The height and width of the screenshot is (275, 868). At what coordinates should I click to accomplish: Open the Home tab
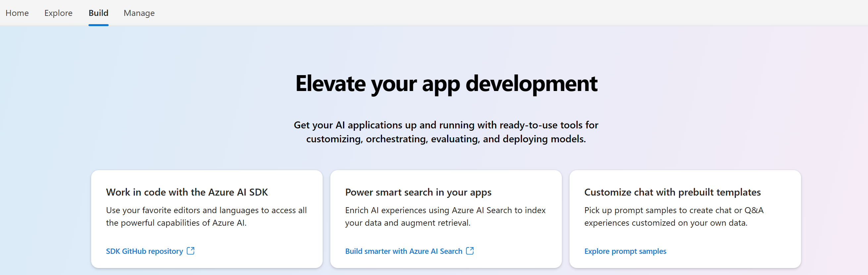pyautogui.click(x=17, y=13)
